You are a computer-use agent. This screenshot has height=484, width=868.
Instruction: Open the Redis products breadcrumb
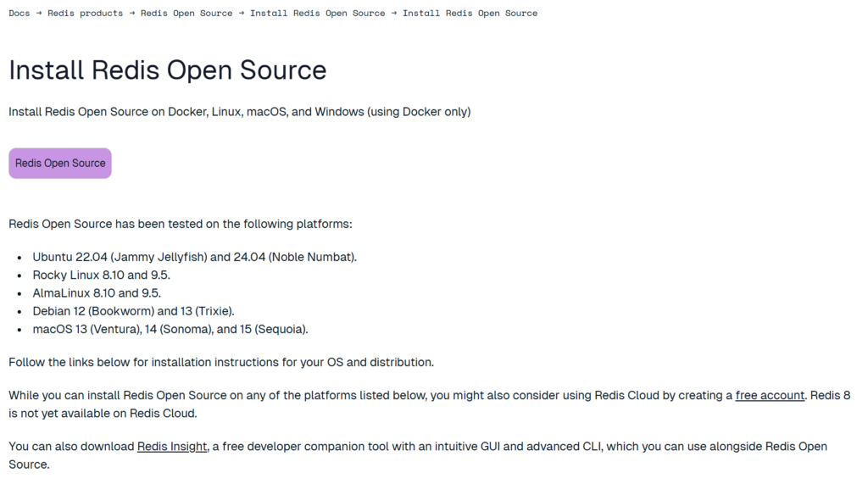click(x=85, y=14)
